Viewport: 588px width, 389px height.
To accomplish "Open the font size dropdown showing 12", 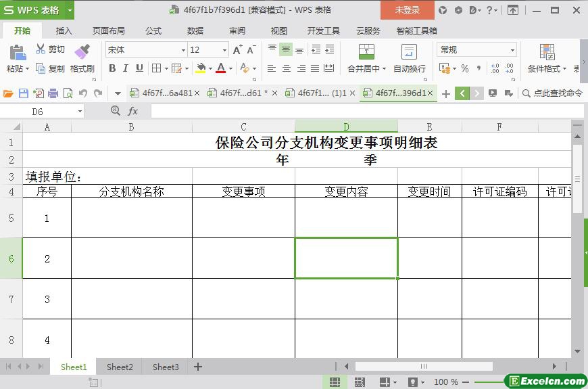I will (x=224, y=50).
